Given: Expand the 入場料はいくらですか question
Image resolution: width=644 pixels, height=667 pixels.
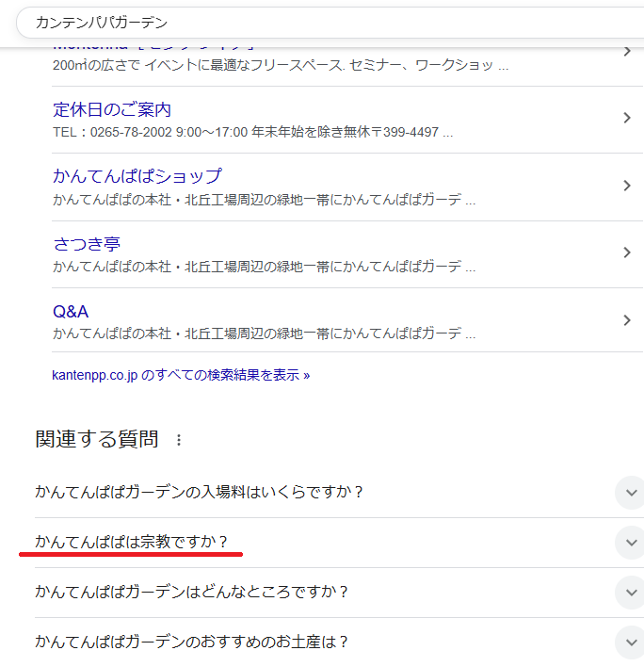Looking at the screenshot, I should click(x=627, y=492).
